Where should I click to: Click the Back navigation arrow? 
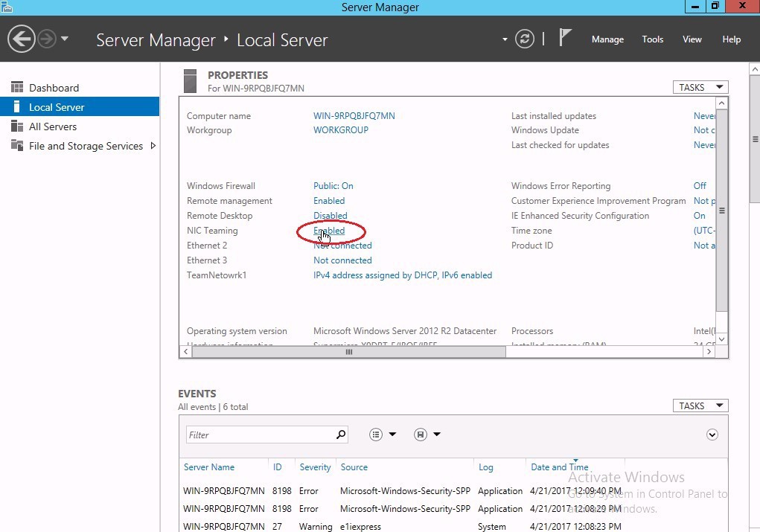(x=22, y=38)
